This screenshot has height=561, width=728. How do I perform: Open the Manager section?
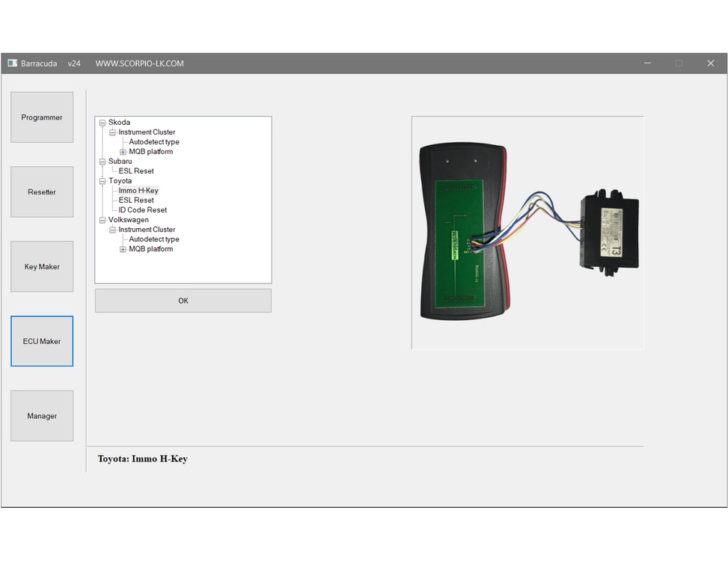point(42,416)
